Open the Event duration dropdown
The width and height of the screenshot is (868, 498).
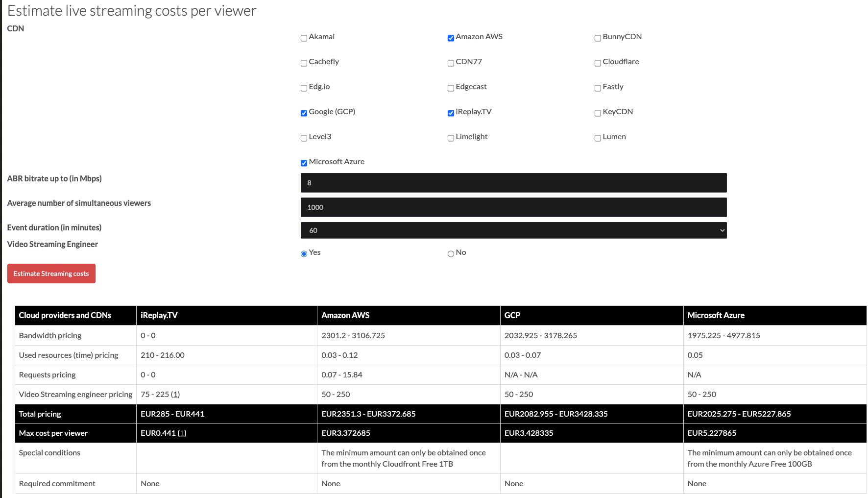click(x=513, y=230)
